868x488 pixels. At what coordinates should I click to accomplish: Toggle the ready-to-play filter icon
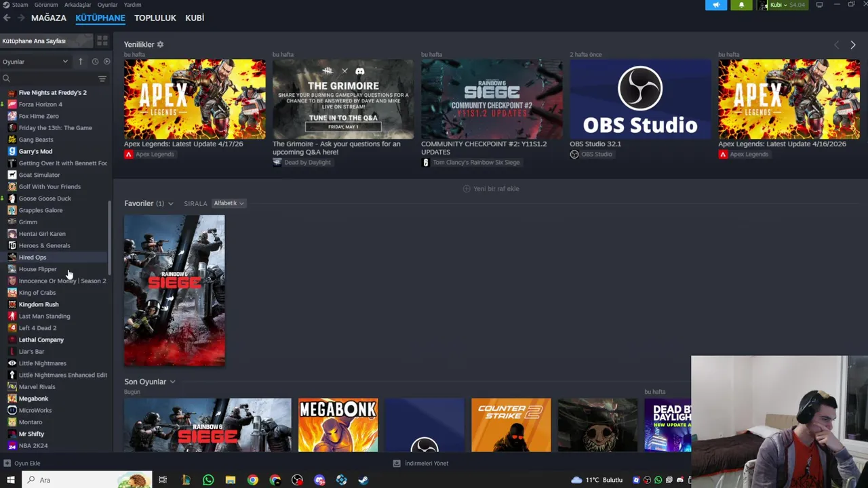pos(106,62)
